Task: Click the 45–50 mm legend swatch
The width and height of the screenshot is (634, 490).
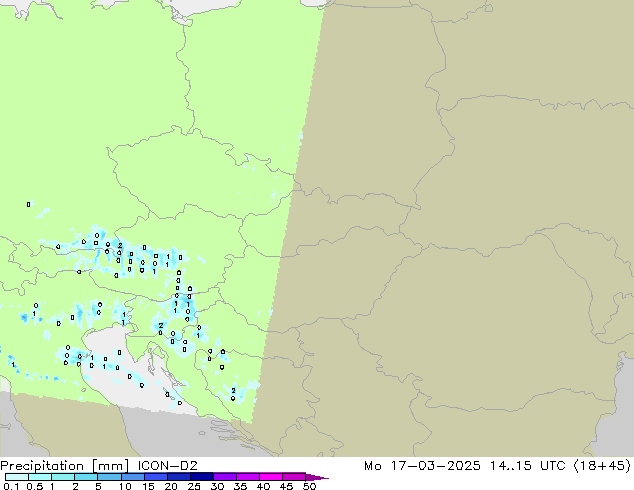Action: pos(294,477)
